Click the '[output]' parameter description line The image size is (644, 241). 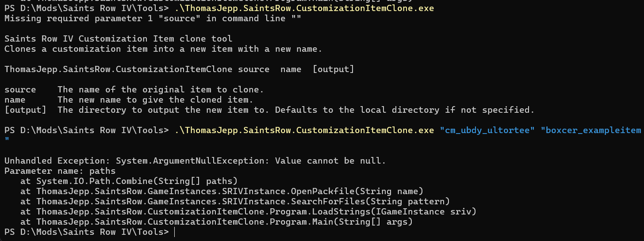coord(269,110)
